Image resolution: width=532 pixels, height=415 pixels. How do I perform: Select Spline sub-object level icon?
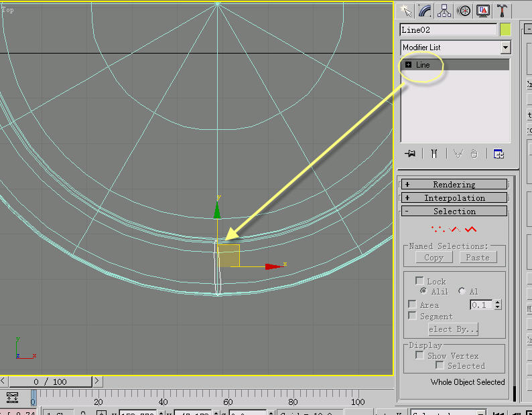(x=471, y=230)
